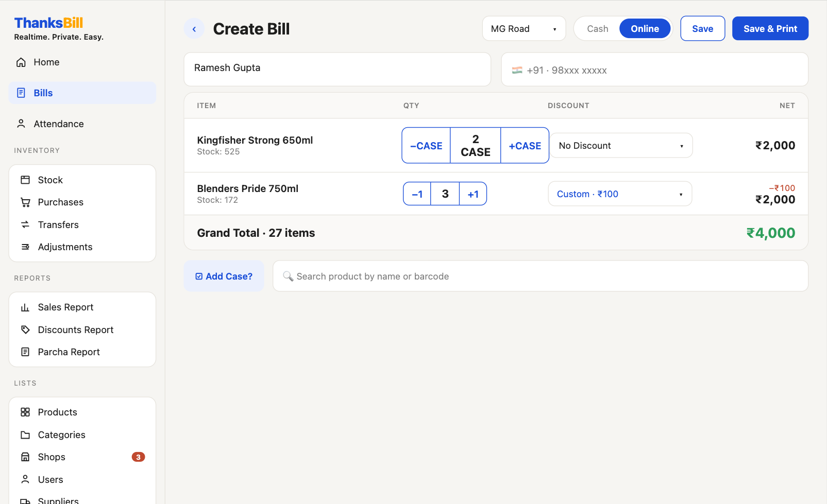Click the phone number input field
The width and height of the screenshot is (827, 504).
(x=655, y=69)
